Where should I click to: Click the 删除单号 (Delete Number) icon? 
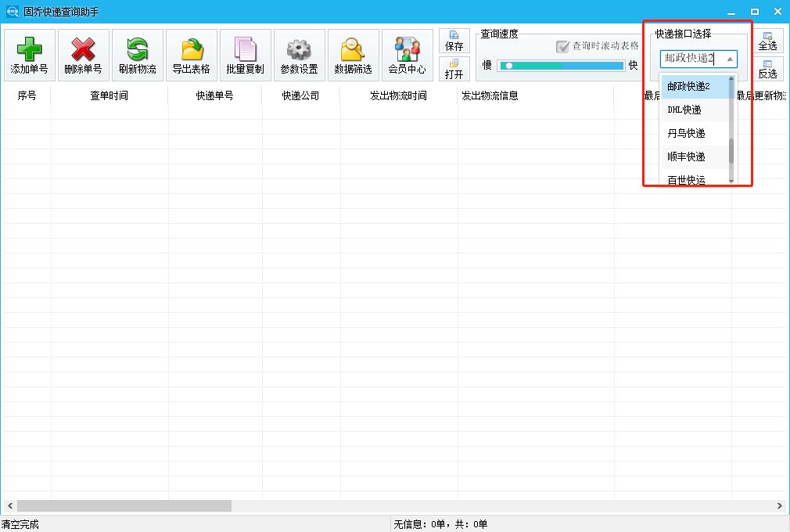82,54
